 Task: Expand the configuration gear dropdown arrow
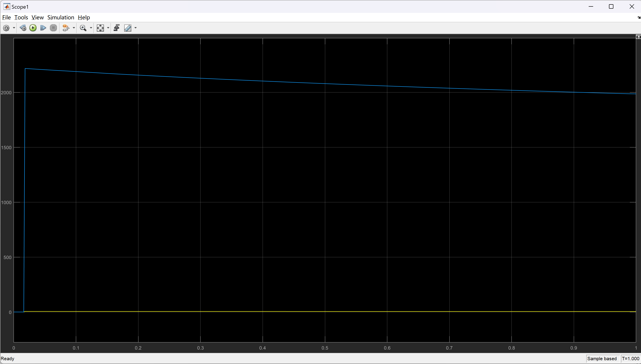pos(14,28)
